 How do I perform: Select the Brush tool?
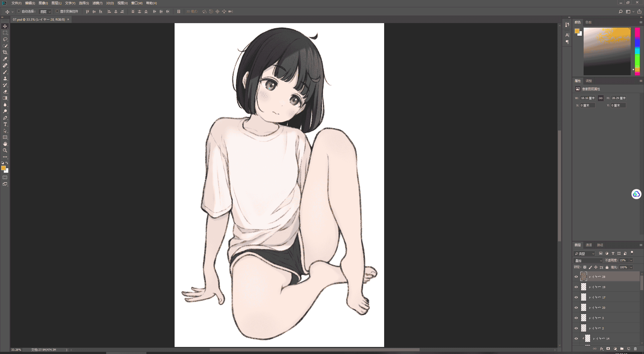[5, 72]
